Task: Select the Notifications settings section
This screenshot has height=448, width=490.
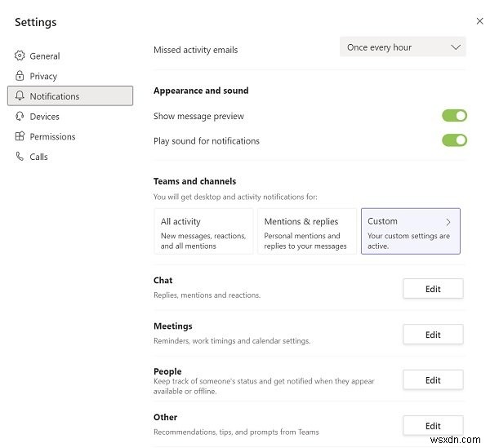Action: (70, 95)
